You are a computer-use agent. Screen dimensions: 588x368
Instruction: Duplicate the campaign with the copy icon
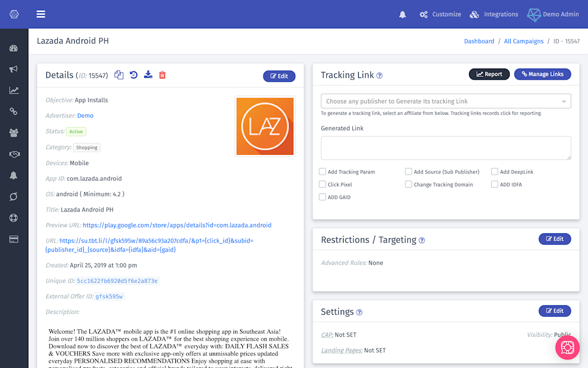(x=119, y=75)
